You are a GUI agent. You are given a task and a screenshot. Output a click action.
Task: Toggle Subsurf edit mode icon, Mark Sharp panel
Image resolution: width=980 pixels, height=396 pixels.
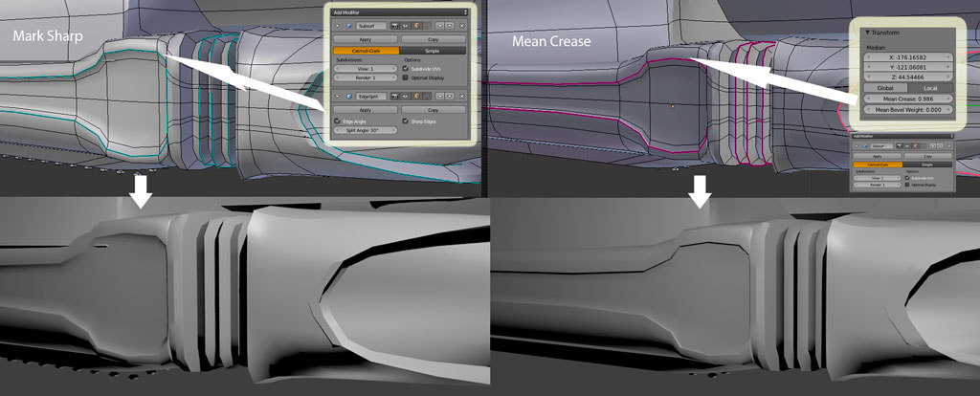tap(415, 26)
